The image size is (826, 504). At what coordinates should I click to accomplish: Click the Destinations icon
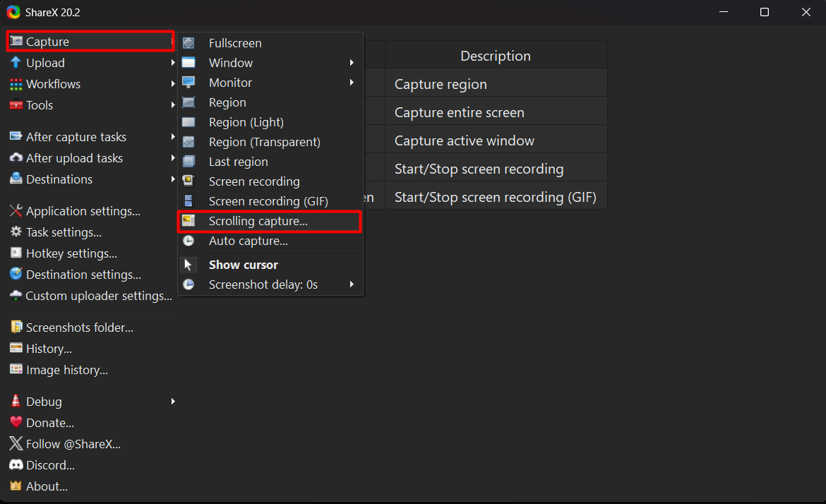(x=16, y=179)
